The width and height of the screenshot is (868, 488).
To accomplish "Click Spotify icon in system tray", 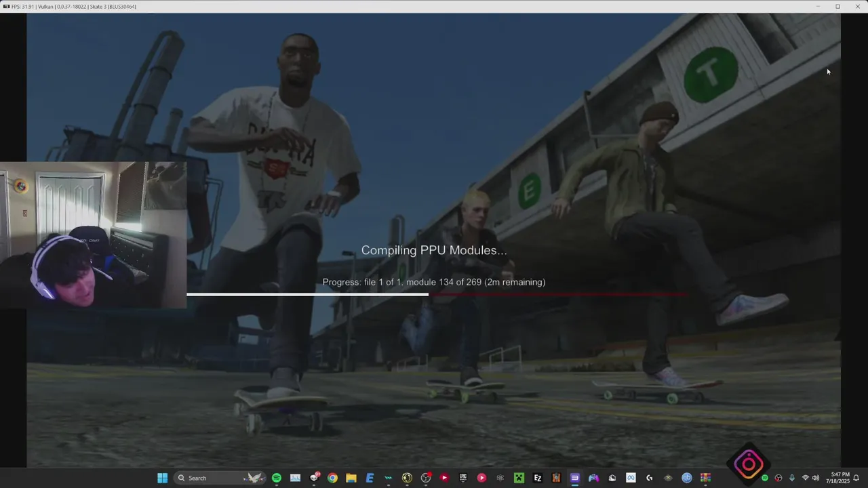I will point(765,478).
